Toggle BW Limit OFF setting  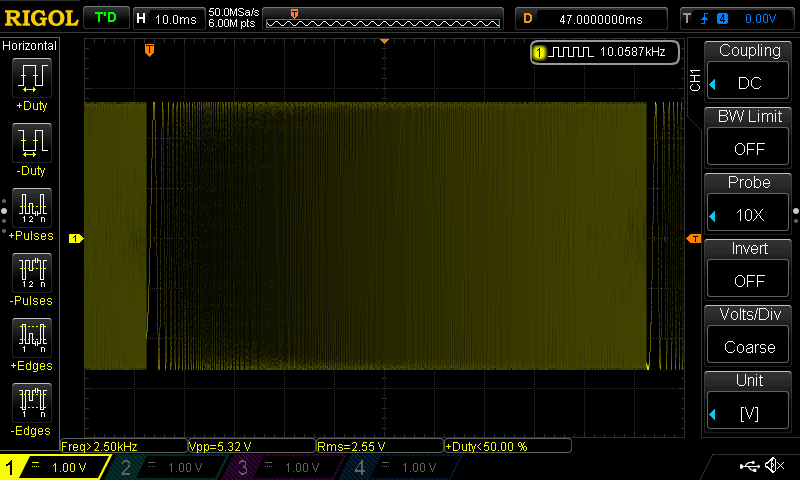749,135
